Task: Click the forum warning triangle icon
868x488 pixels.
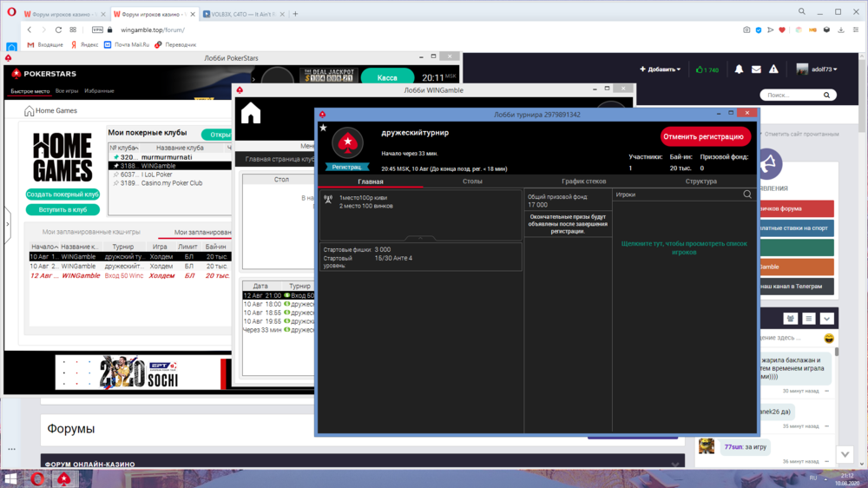Action: click(773, 69)
